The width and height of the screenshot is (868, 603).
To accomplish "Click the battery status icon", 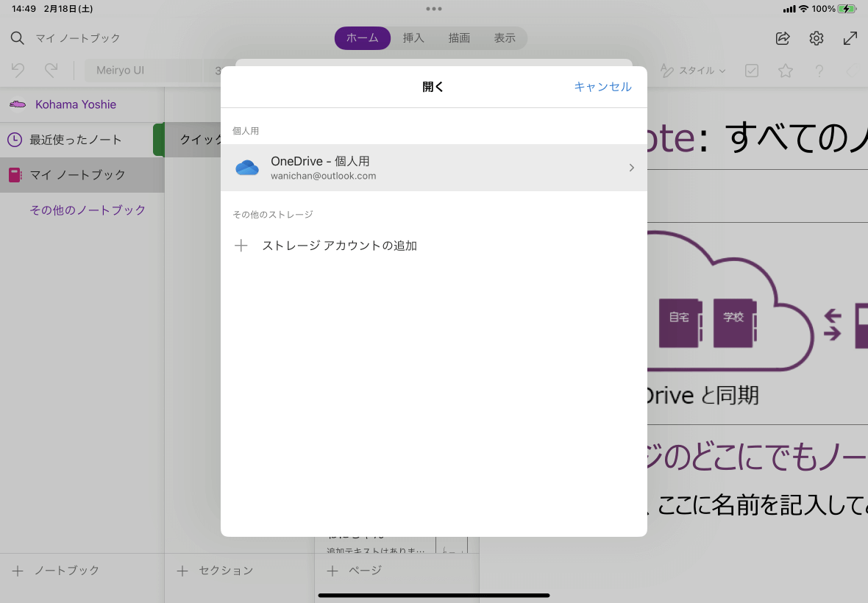I will 847,9.
